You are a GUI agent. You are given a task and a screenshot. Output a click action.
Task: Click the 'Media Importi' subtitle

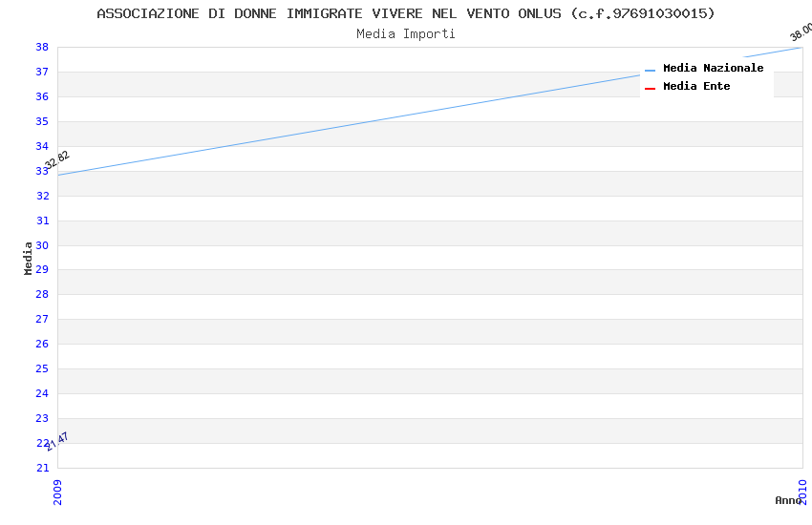[405, 34]
